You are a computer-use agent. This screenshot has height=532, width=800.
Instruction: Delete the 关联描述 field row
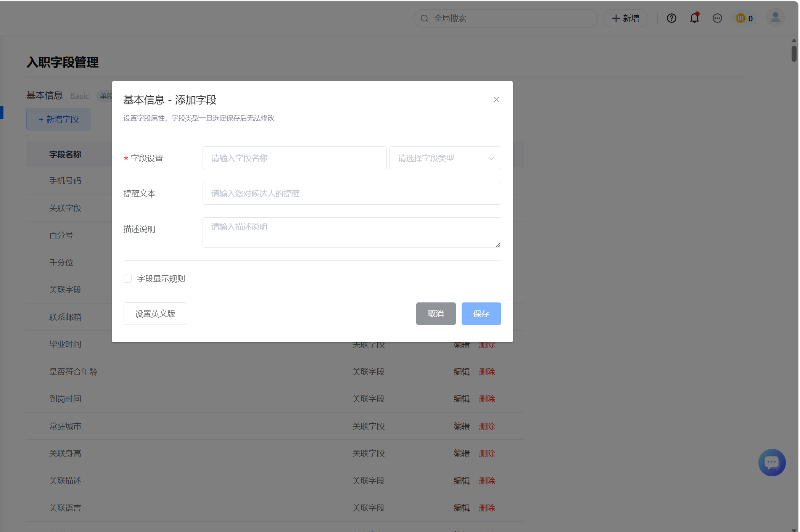tap(487, 481)
